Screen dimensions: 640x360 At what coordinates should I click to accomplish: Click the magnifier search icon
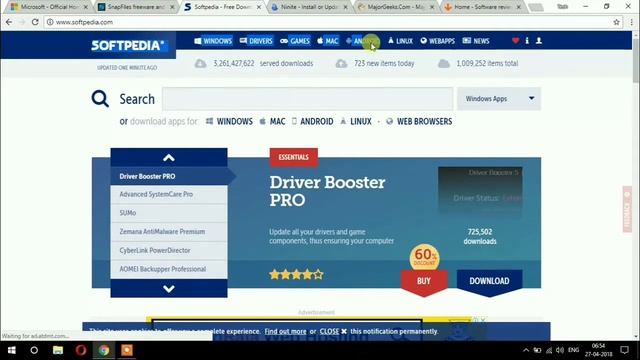(100, 99)
